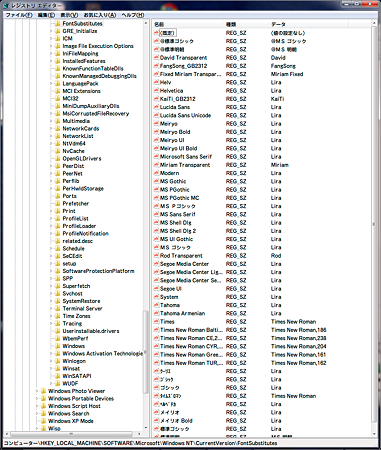Click the string value icon for System

pos(156,297)
